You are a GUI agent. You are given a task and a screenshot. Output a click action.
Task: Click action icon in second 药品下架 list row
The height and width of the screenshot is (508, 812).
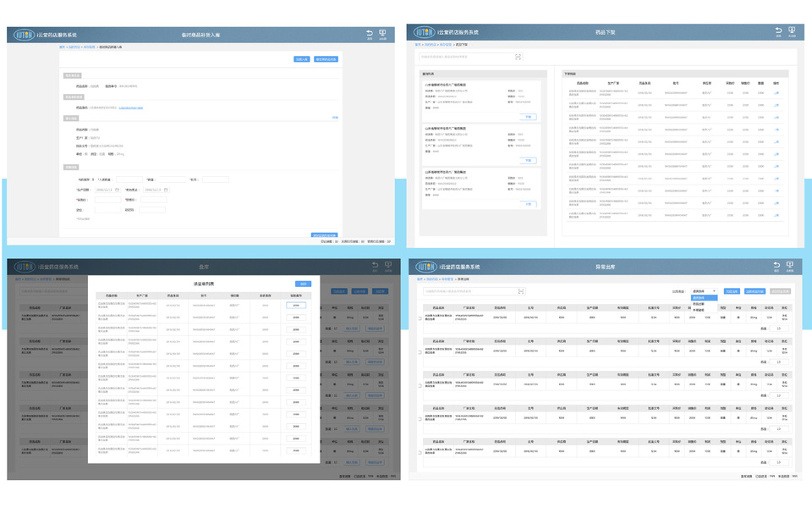pyautogui.click(x=776, y=105)
